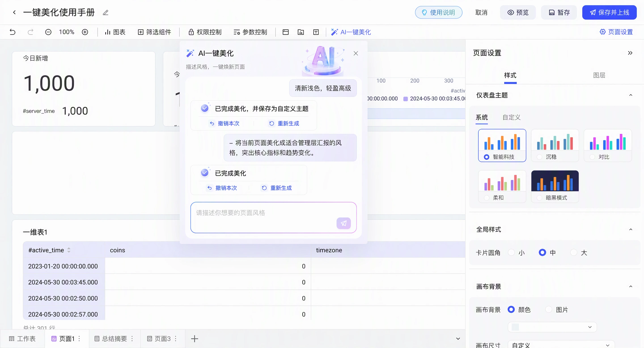Open the 页面1 tab options menu
This screenshot has width=644, height=348.
pos(79,339)
